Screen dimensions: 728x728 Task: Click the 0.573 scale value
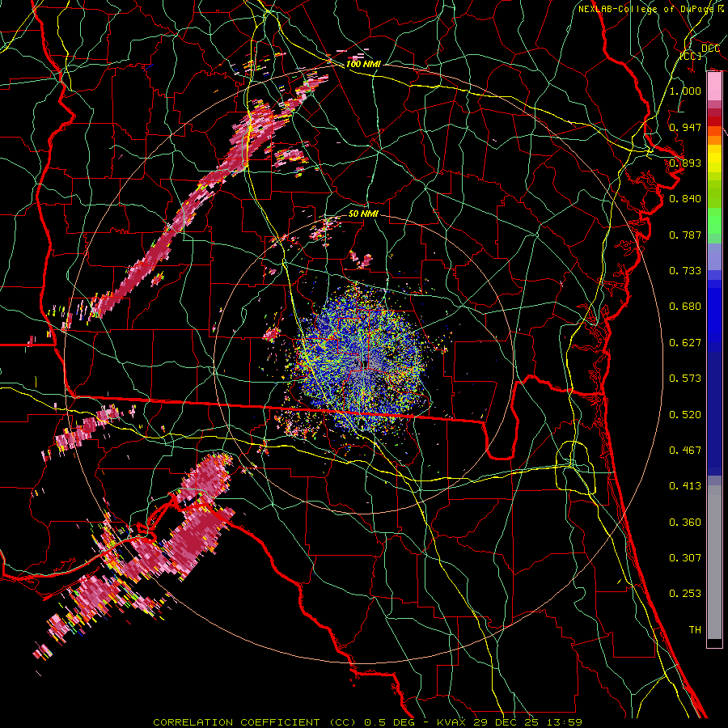click(x=685, y=379)
